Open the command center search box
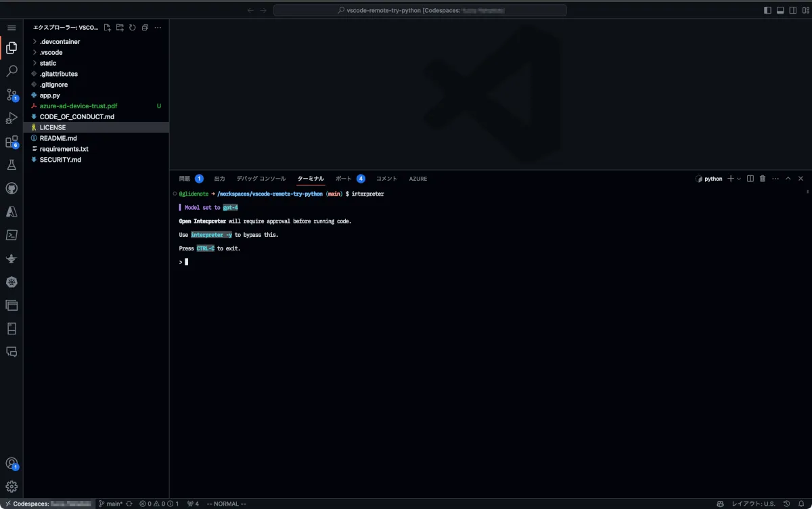This screenshot has height=509, width=812. 420,10
